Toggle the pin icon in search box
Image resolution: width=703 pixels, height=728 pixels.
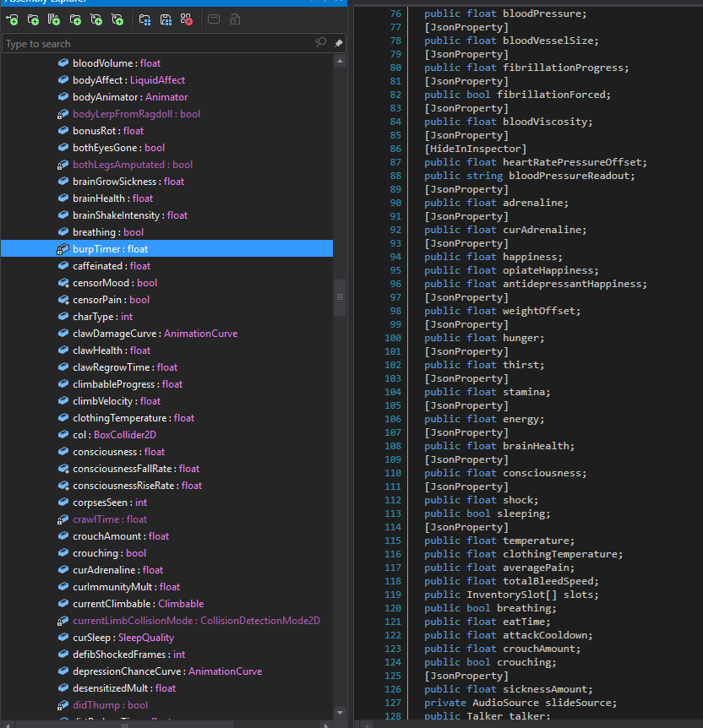click(338, 43)
